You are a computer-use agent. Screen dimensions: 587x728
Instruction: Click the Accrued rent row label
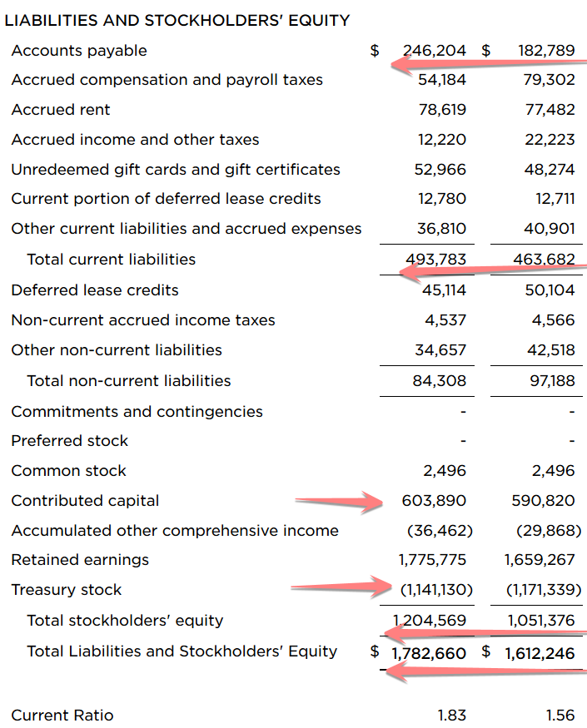click(61, 110)
